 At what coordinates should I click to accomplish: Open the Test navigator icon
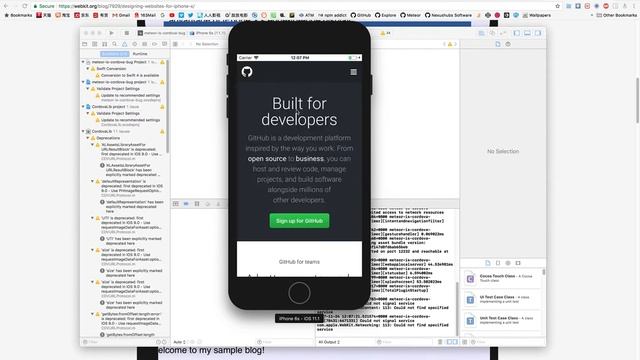(x=135, y=44)
